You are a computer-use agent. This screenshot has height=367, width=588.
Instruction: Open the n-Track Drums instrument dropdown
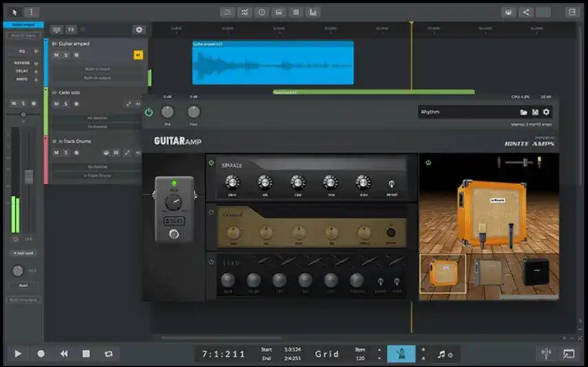97,175
